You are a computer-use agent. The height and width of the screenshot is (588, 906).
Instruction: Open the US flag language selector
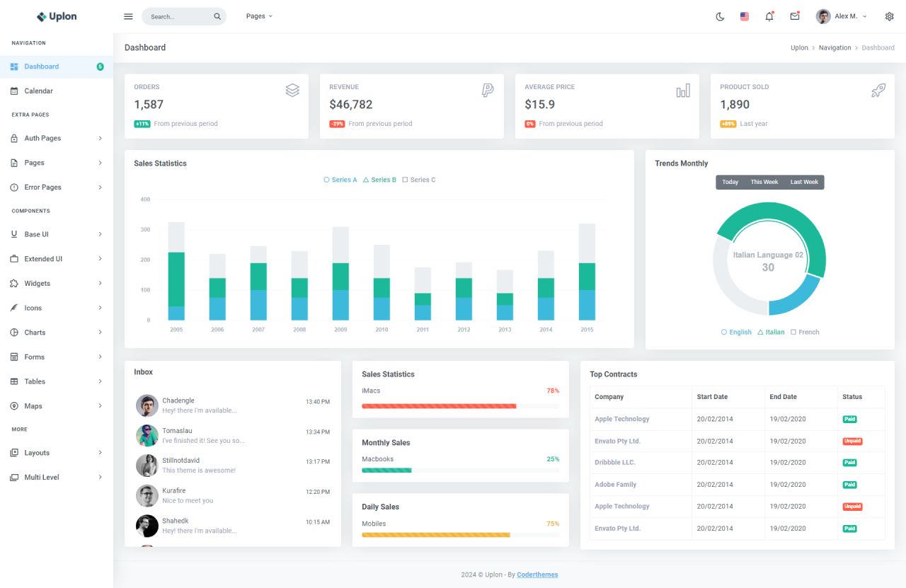[x=745, y=16]
